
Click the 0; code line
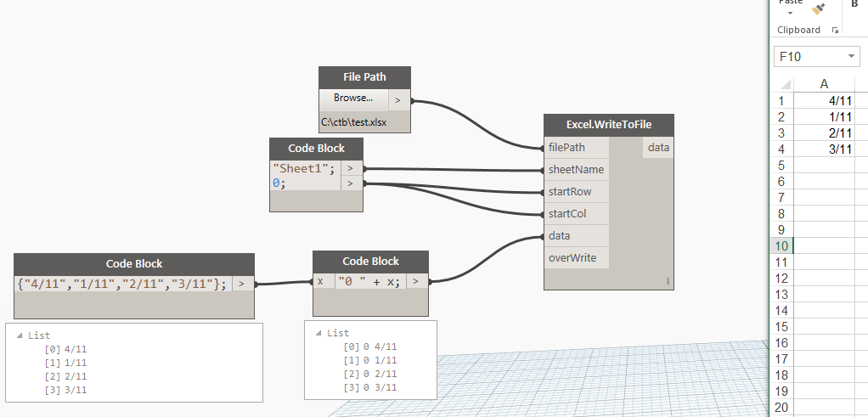pyautogui.click(x=279, y=183)
